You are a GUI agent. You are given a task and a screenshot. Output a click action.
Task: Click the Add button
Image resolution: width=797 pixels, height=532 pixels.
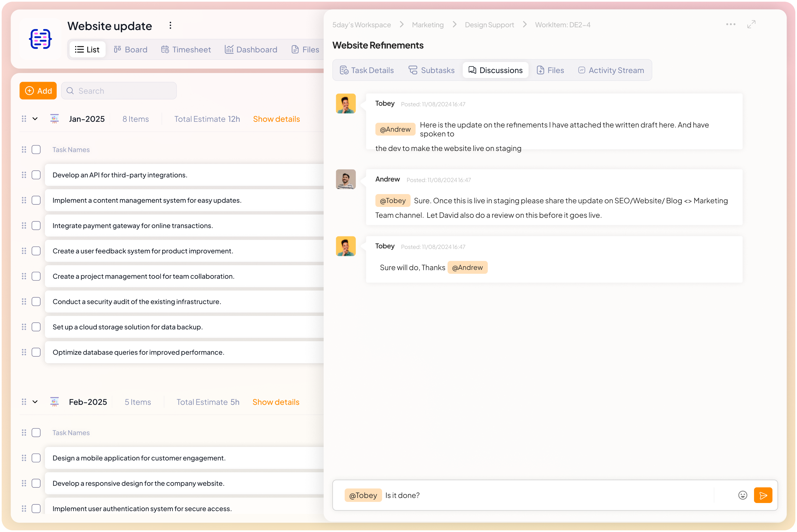(38, 91)
